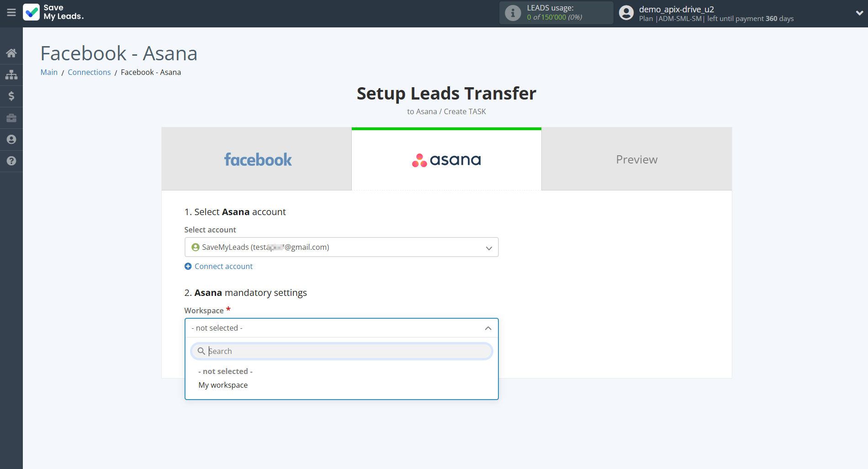Image resolution: width=868 pixels, height=469 pixels.
Task: Open connections sitemap icon in sidebar
Action: point(11,74)
